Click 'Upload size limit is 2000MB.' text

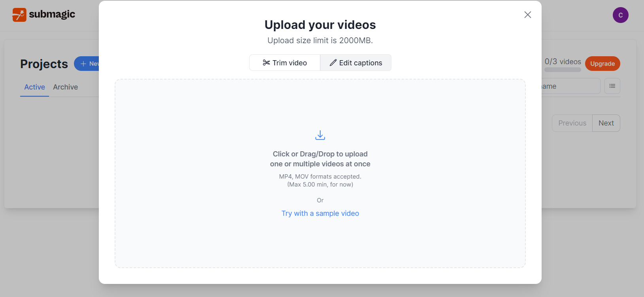tap(320, 40)
